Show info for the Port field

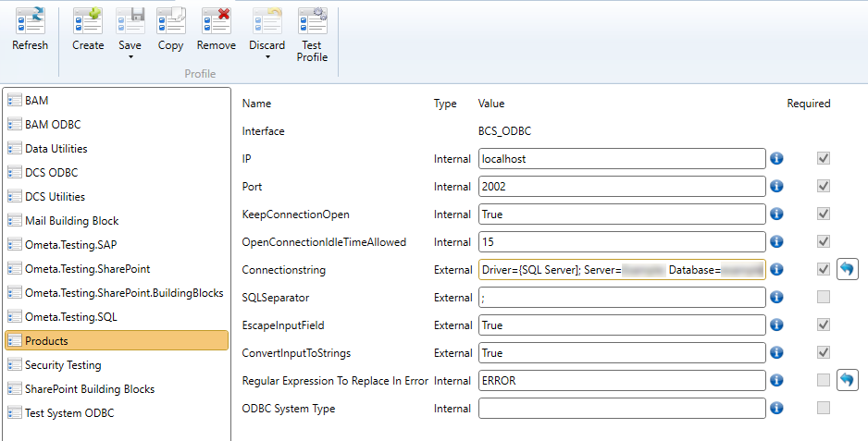pos(776,187)
